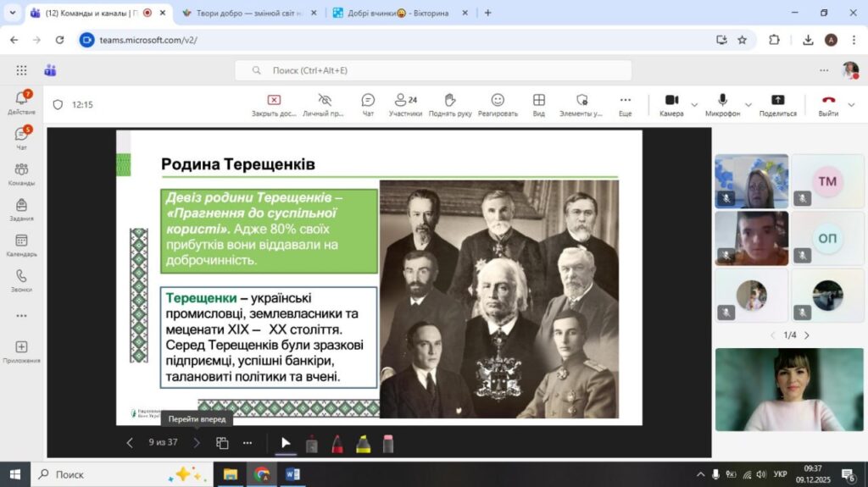
Task: Open dropdown next to Leave button
Action: click(x=852, y=105)
